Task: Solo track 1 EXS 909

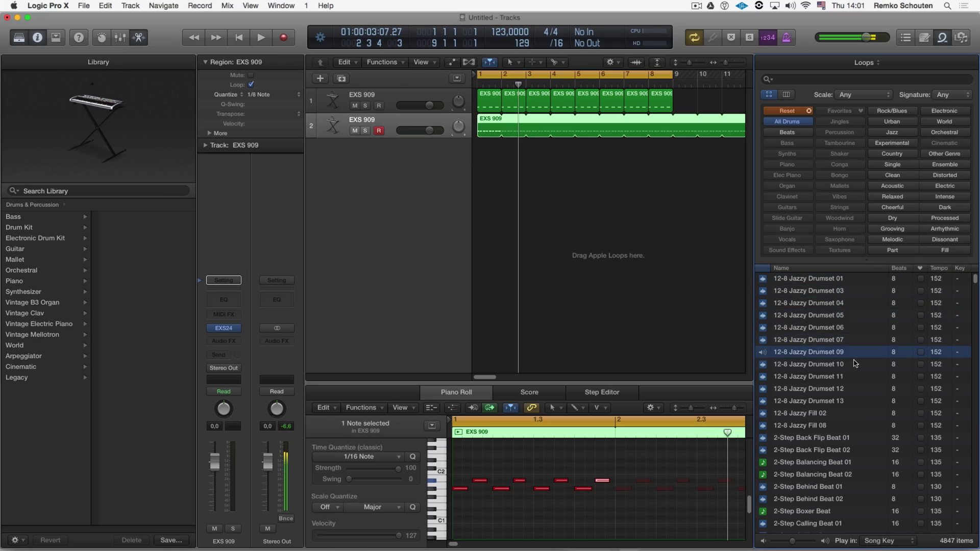Action: (x=365, y=106)
